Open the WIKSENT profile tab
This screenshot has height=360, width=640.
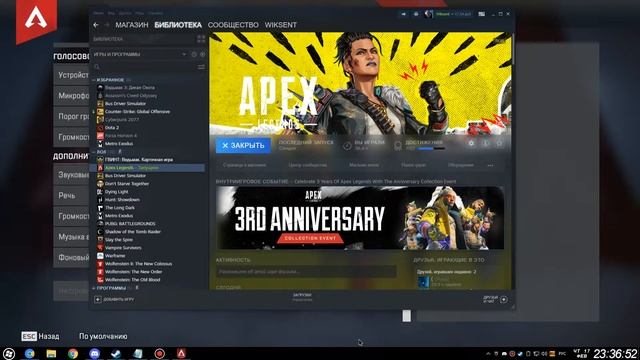(280, 25)
